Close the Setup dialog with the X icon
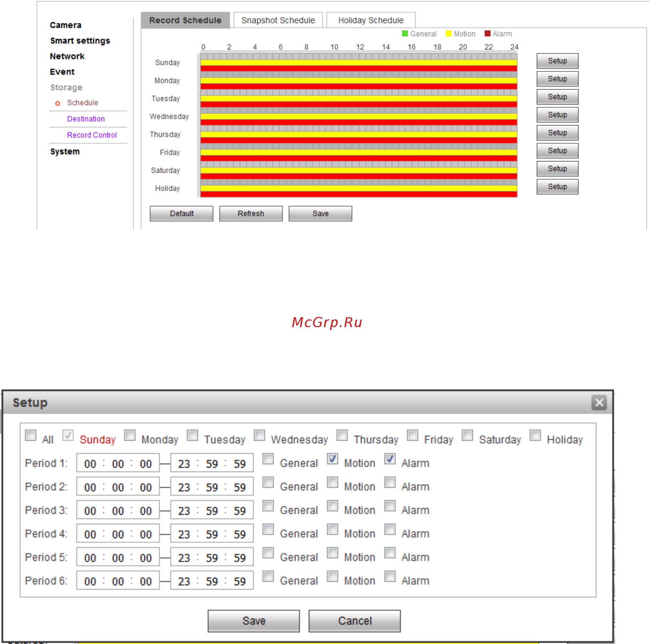Screen dimensions: 650x644 tap(599, 403)
